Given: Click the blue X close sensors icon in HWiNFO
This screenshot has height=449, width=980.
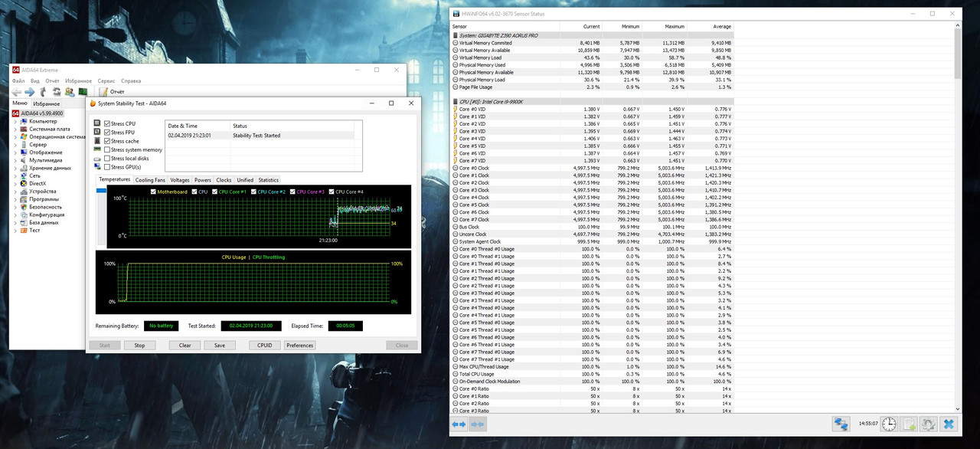Looking at the screenshot, I should (949, 424).
